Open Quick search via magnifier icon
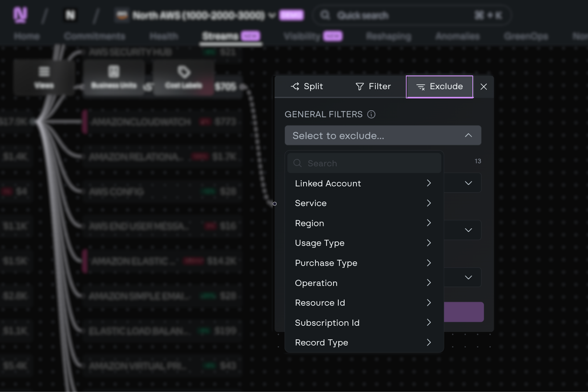The height and width of the screenshot is (392, 588). pyautogui.click(x=325, y=15)
